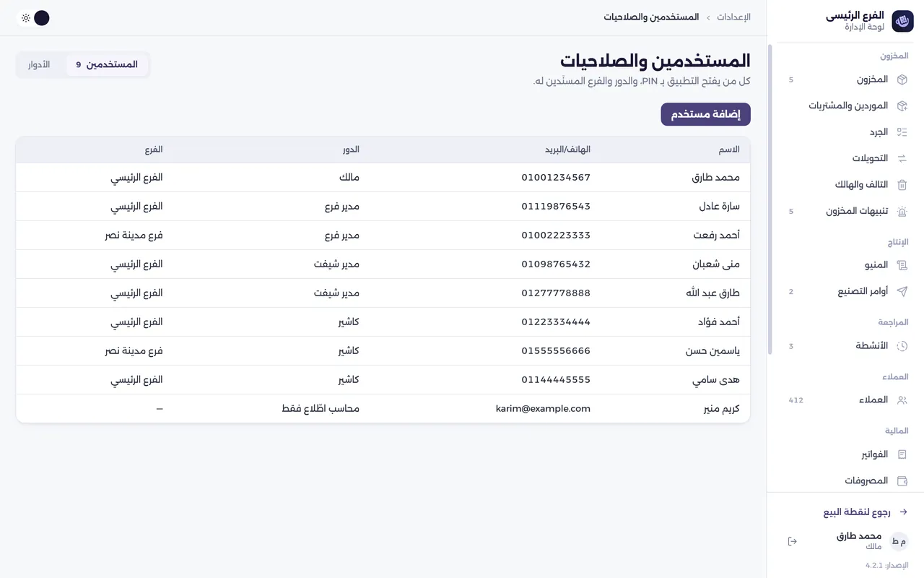Click email karim@example.com
The width and height of the screenshot is (924, 578).
[x=543, y=408]
